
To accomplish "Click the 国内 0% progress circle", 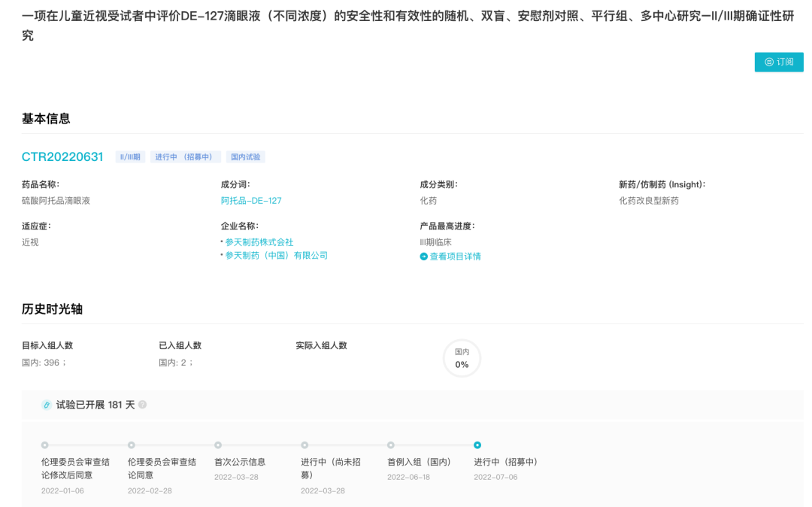I will 462,359.
